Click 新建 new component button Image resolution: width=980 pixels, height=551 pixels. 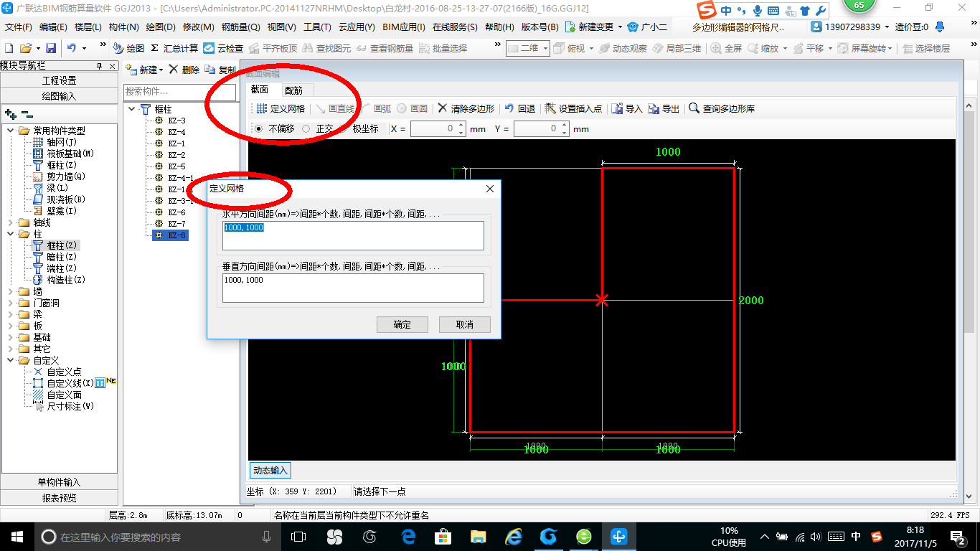(x=144, y=70)
